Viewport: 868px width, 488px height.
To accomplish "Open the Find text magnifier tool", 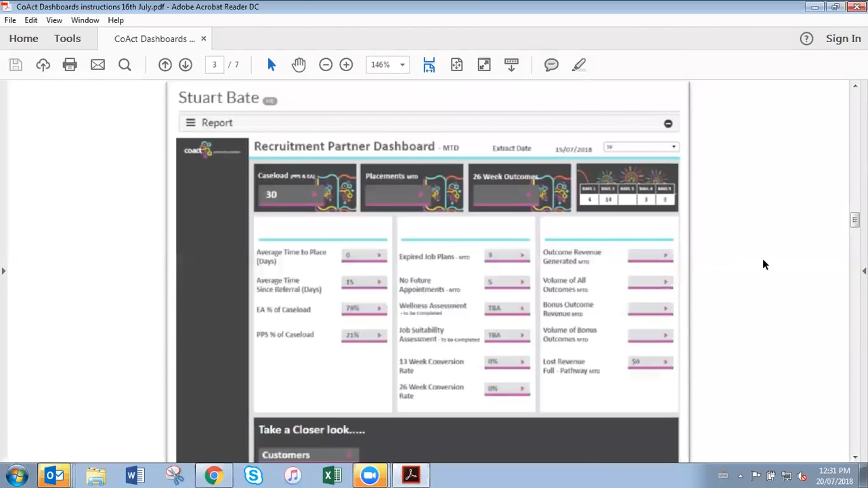I will click(x=125, y=65).
